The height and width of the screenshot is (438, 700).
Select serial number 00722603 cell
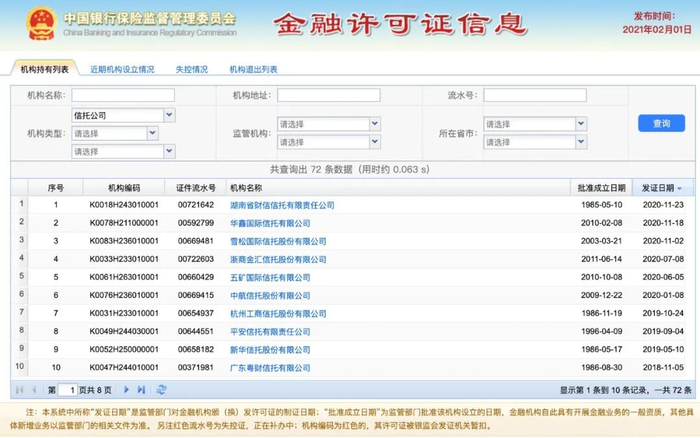(196, 259)
